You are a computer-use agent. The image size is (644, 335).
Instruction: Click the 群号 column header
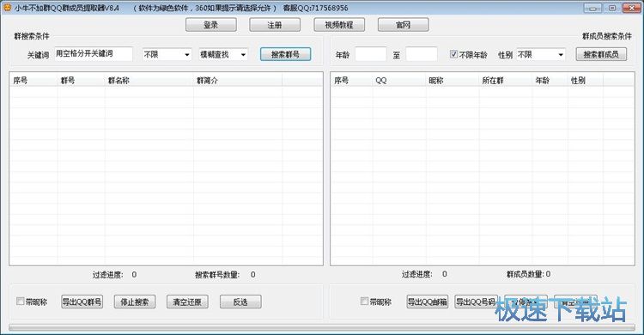coord(81,80)
